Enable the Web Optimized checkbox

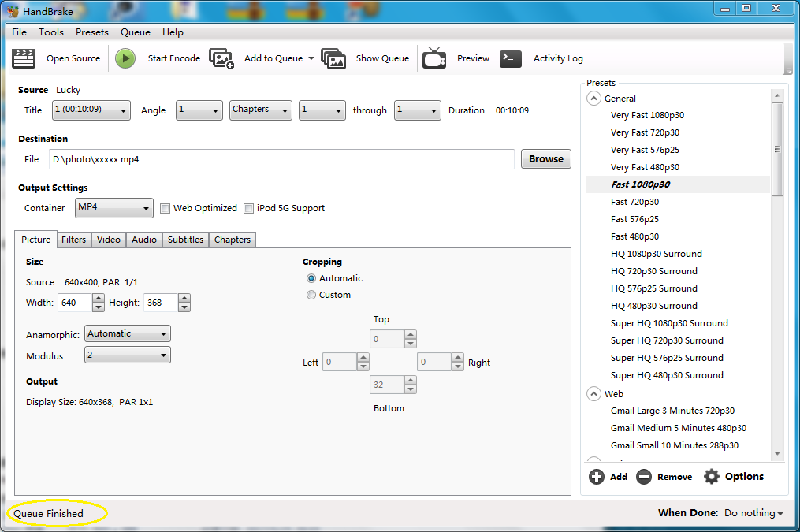tap(165, 208)
